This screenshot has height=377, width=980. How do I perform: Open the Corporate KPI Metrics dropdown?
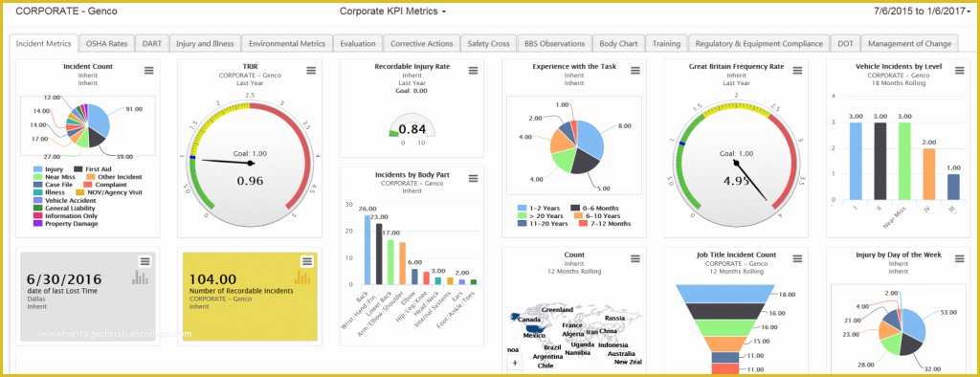click(x=392, y=11)
